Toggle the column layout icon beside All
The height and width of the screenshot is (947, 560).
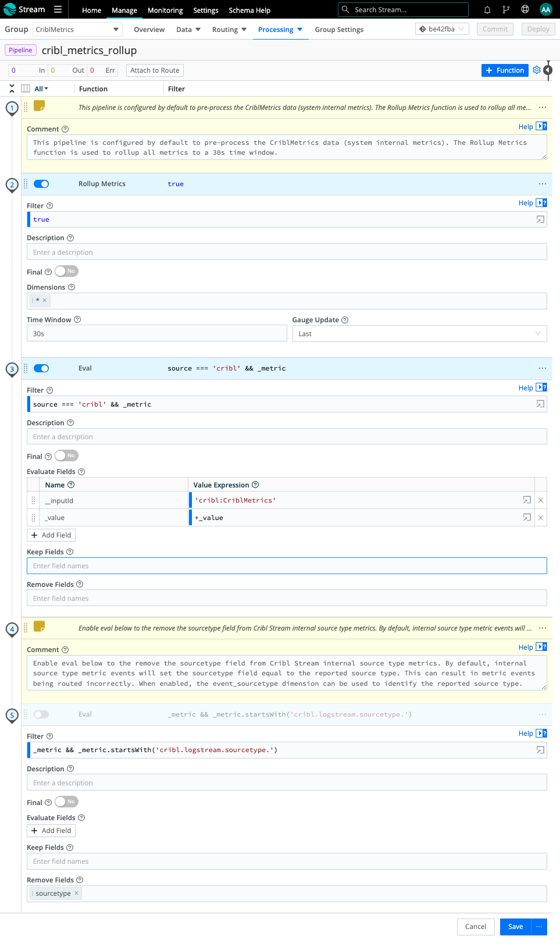click(x=26, y=88)
